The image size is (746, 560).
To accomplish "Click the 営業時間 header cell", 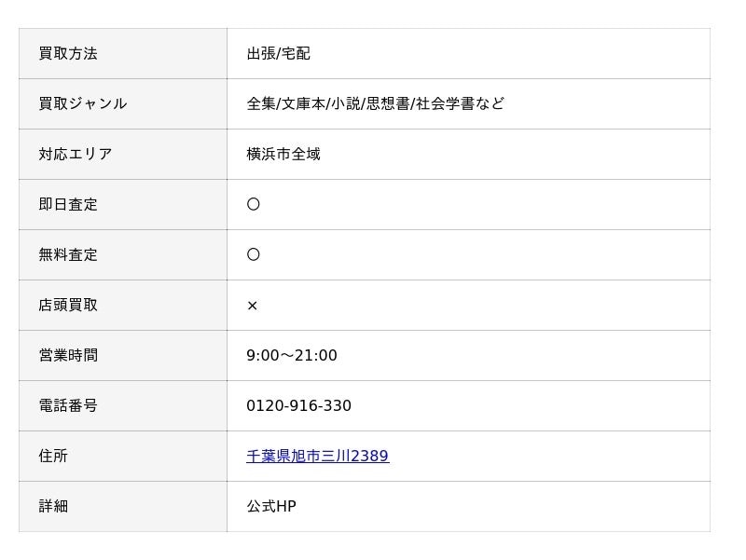I will [x=123, y=356].
